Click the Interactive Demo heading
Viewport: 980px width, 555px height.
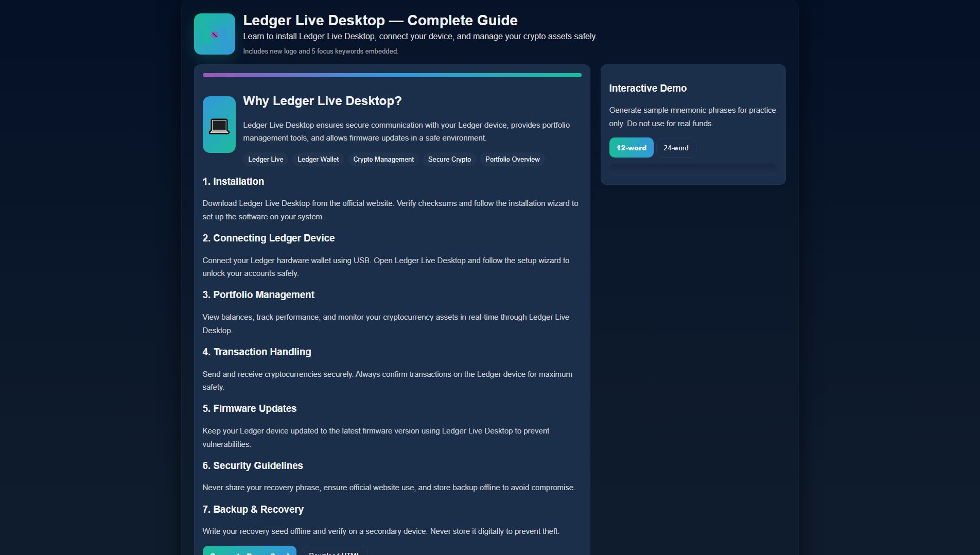648,88
